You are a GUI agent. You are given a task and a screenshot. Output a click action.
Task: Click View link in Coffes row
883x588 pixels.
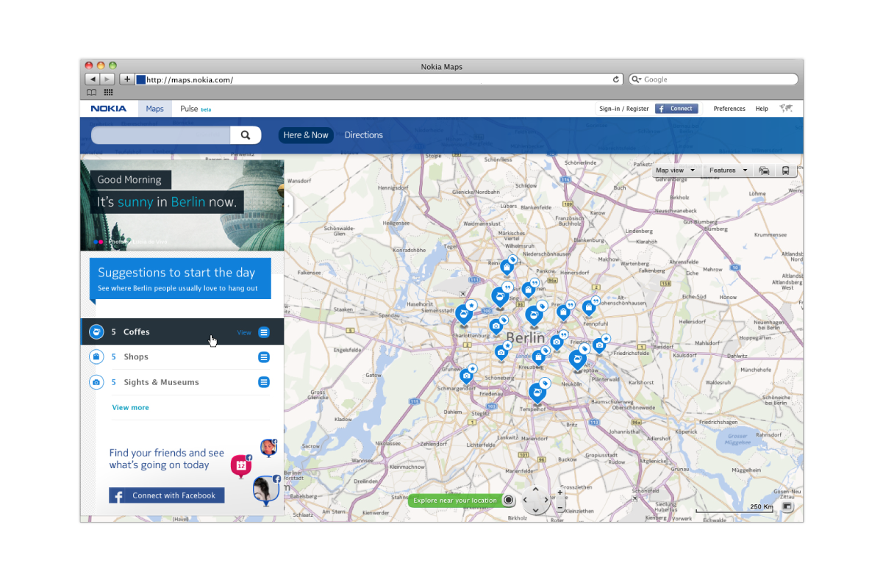244,333
